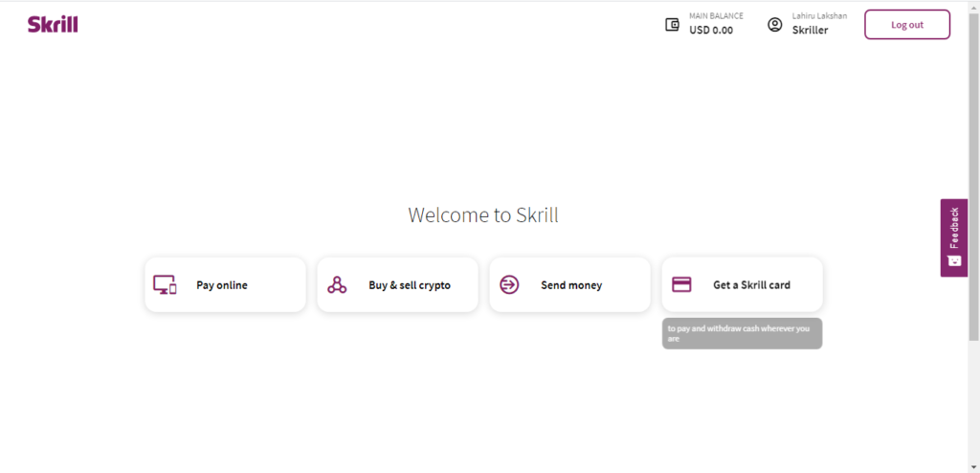Click the Pay online devices icon
980x473 pixels.
[x=165, y=284]
